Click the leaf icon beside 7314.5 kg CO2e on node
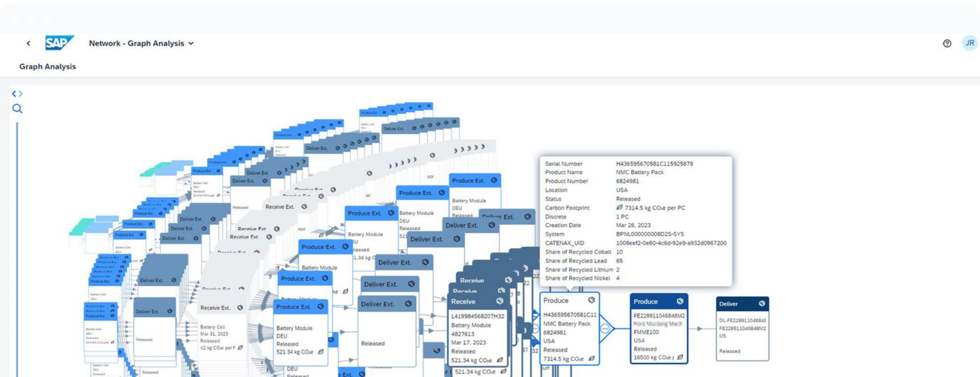This screenshot has height=377, width=980. tap(592, 359)
